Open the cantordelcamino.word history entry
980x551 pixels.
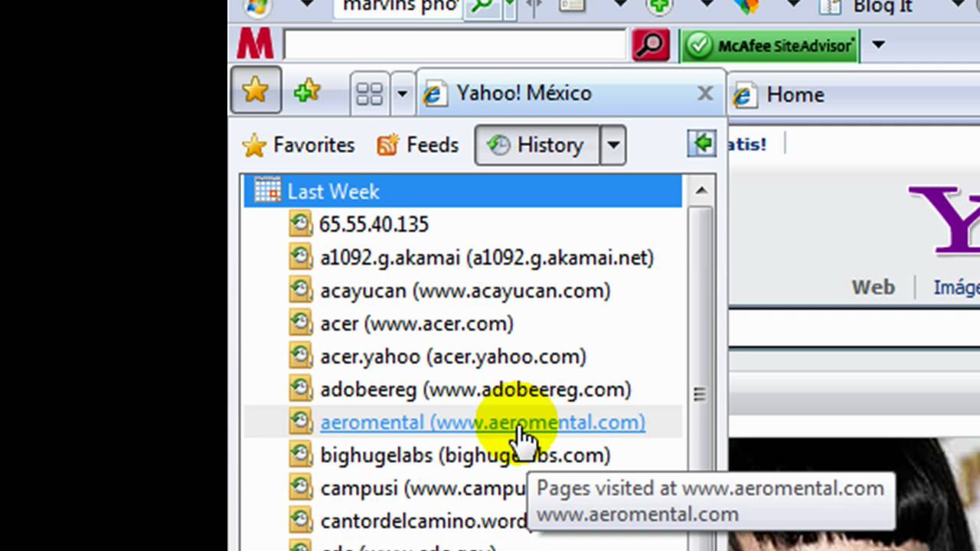[x=423, y=520]
